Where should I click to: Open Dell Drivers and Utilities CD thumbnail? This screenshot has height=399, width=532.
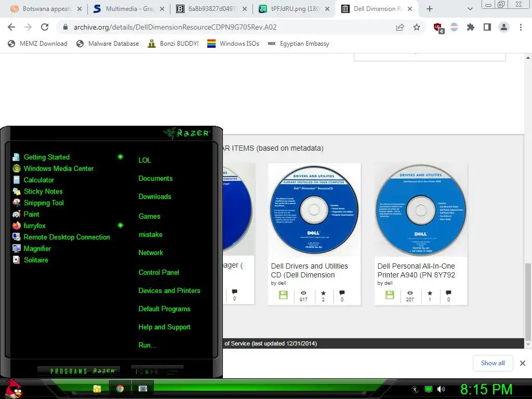pyautogui.click(x=314, y=210)
